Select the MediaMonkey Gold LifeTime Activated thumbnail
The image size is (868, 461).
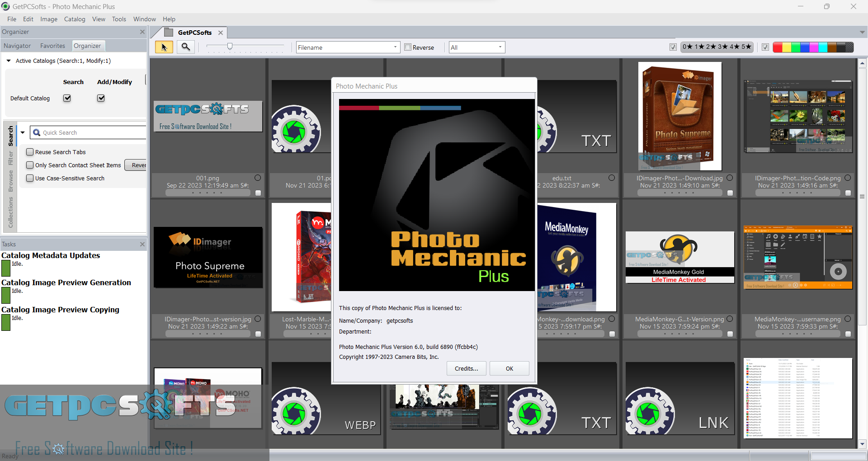click(680, 257)
